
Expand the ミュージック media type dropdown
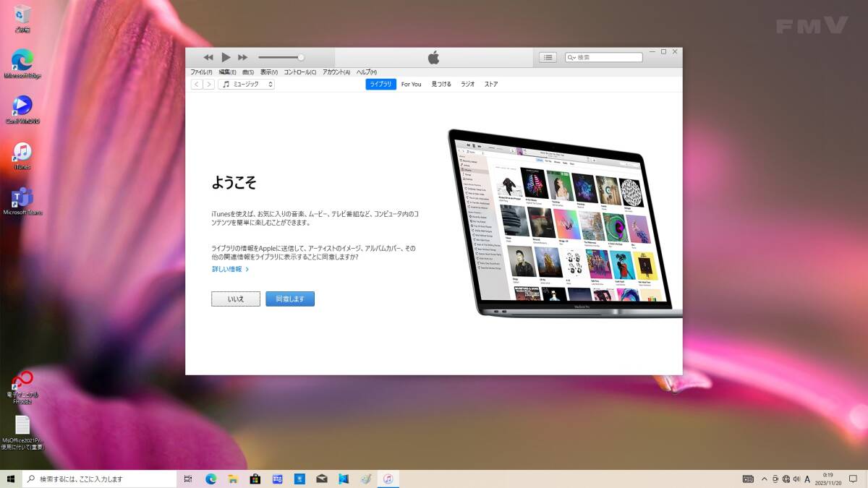tap(246, 85)
